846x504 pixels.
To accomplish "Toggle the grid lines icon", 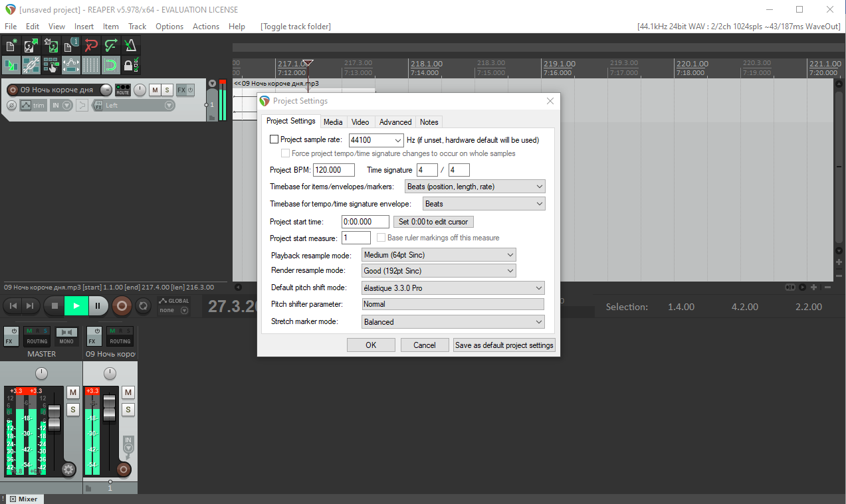I will pos(91,65).
